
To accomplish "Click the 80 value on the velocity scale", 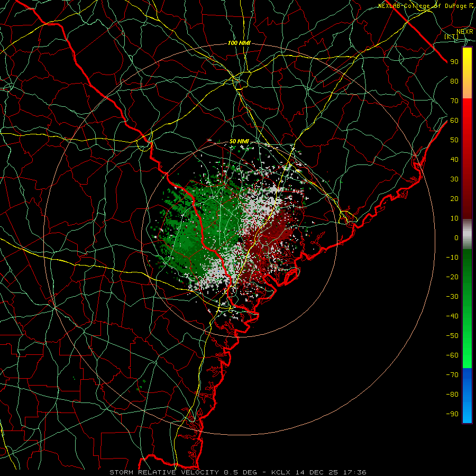I will click(454, 81).
